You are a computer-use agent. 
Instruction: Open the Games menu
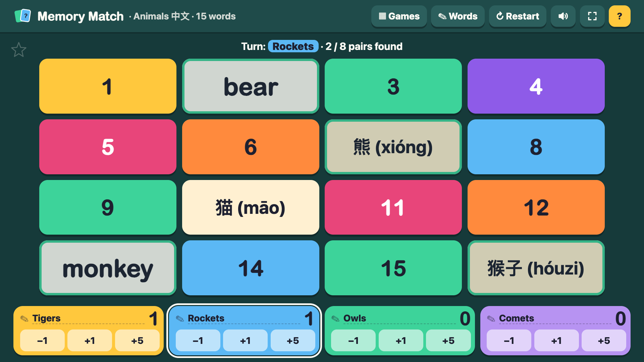click(399, 16)
